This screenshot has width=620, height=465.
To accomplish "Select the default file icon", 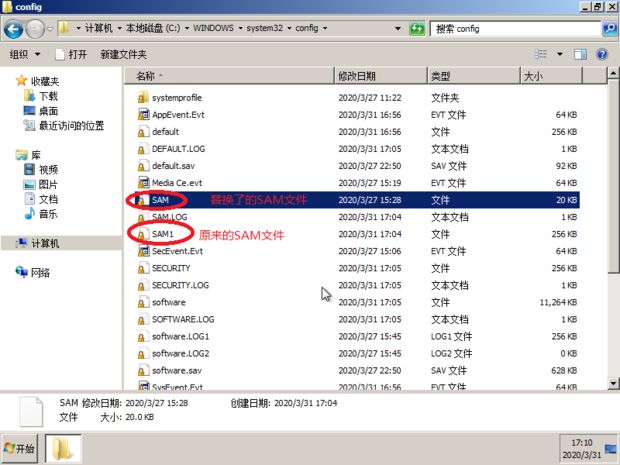I will (143, 132).
